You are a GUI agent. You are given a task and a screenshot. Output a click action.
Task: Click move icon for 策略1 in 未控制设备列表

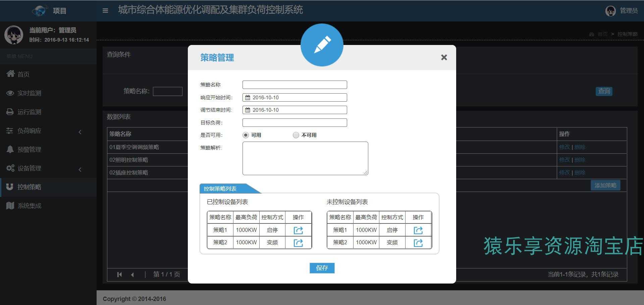pyautogui.click(x=418, y=230)
